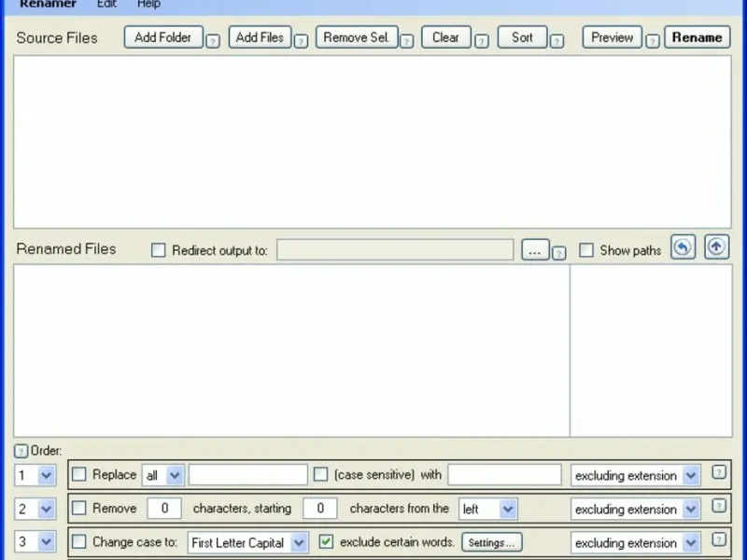Open help icon next to Add Files
The width and height of the screenshot is (747, 560).
[301, 41]
